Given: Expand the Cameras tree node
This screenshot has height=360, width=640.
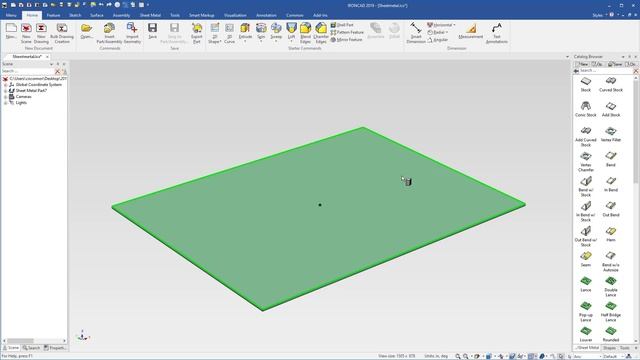Looking at the screenshot, I should tap(6, 97).
